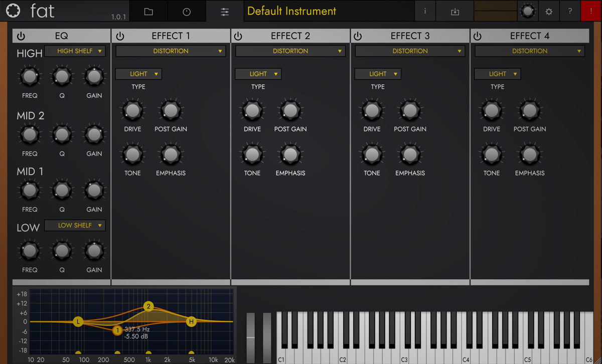Screen dimensions: 602x364
Task: Click the info "i" icon
Action: tap(425, 11)
